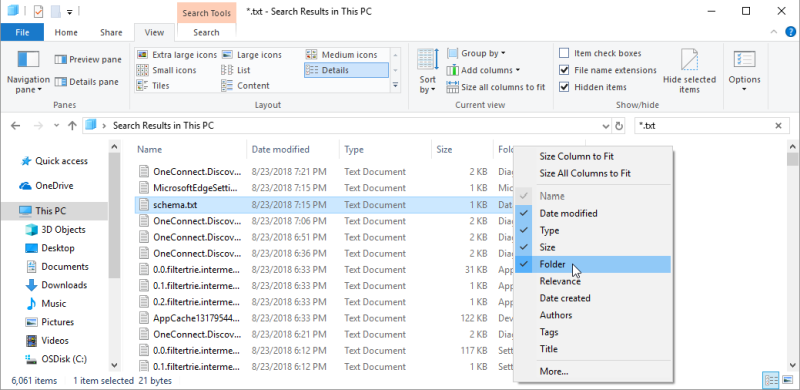This screenshot has height=390, width=800.
Task: Choose Size Column to Fit
Action: click(593, 156)
